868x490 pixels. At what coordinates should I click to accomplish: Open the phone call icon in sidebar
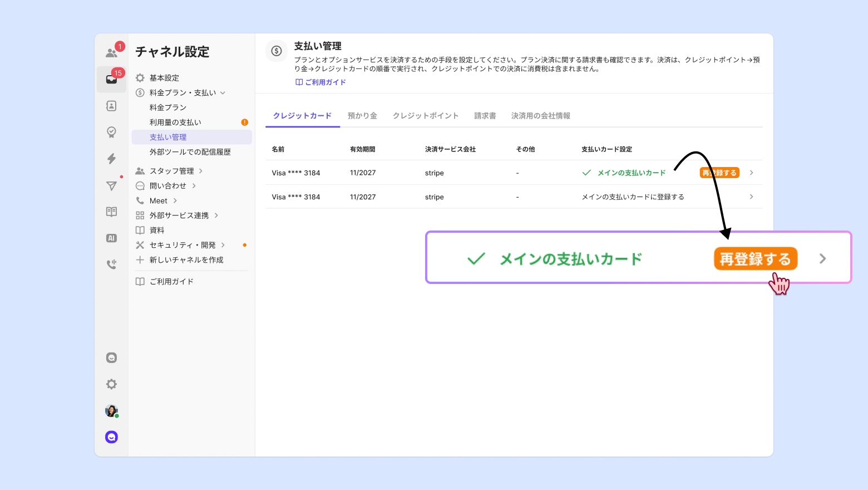pyautogui.click(x=111, y=264)
